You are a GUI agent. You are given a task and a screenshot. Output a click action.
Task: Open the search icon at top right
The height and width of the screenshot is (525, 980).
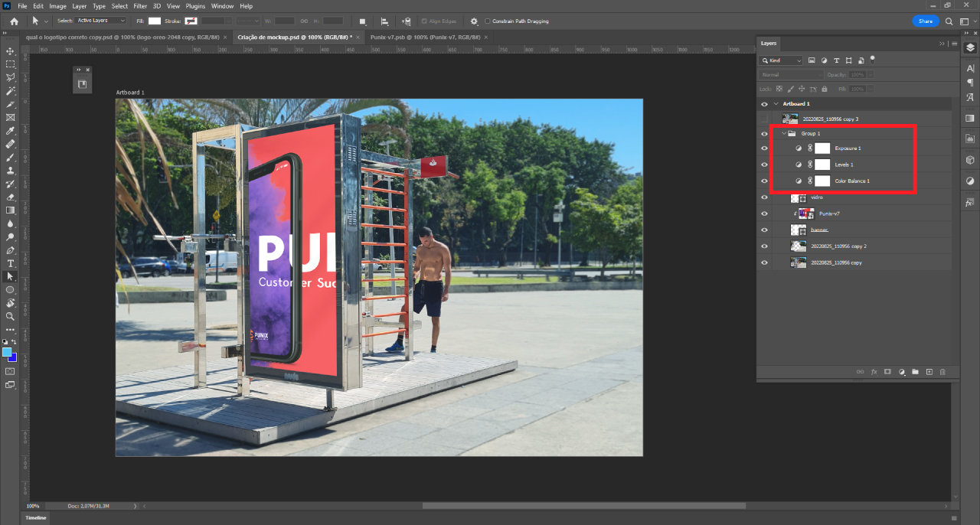point(949,21)
